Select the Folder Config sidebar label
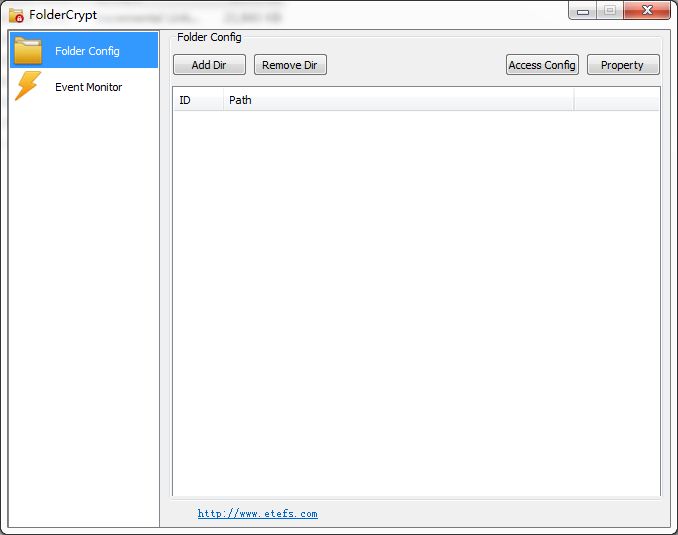The image size is (678, 535). (87, 51)
